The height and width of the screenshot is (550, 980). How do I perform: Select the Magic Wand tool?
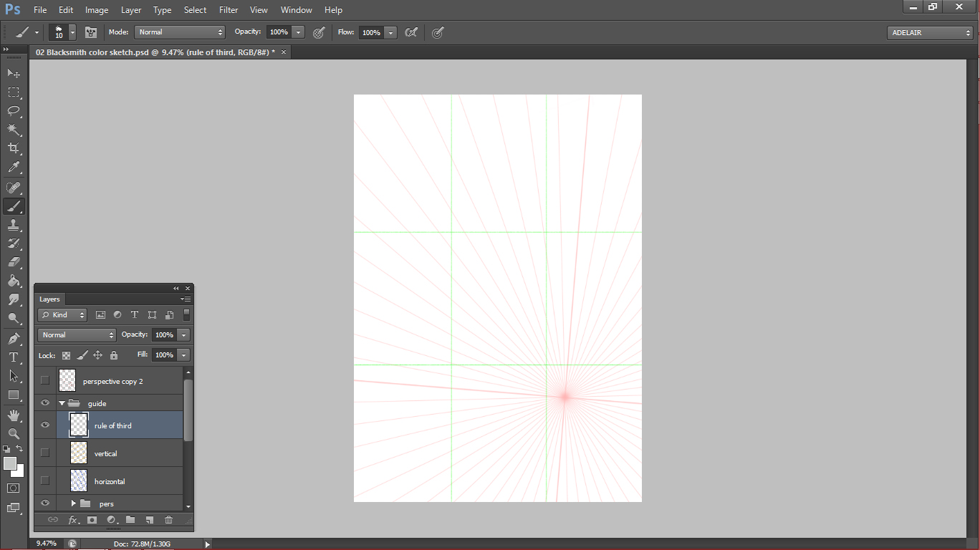coord(14,129)
